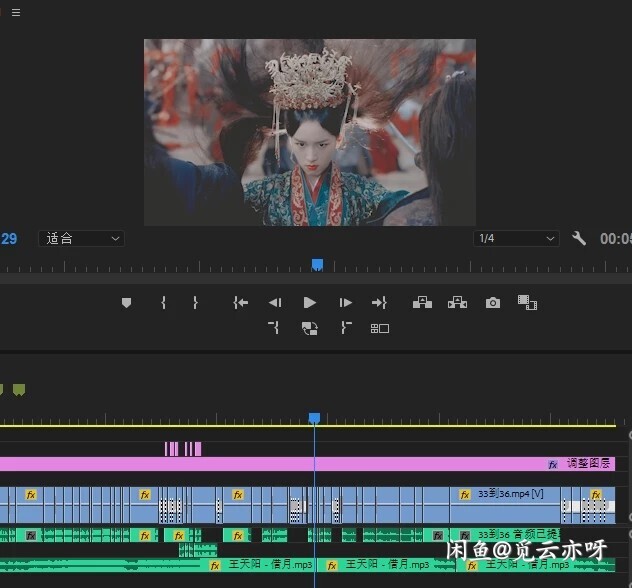This screenshot has width=632, height=588.
Task: Open the 1/4 playback resolution dropdown
Action: pyautogui.click(x=516, y=239)
